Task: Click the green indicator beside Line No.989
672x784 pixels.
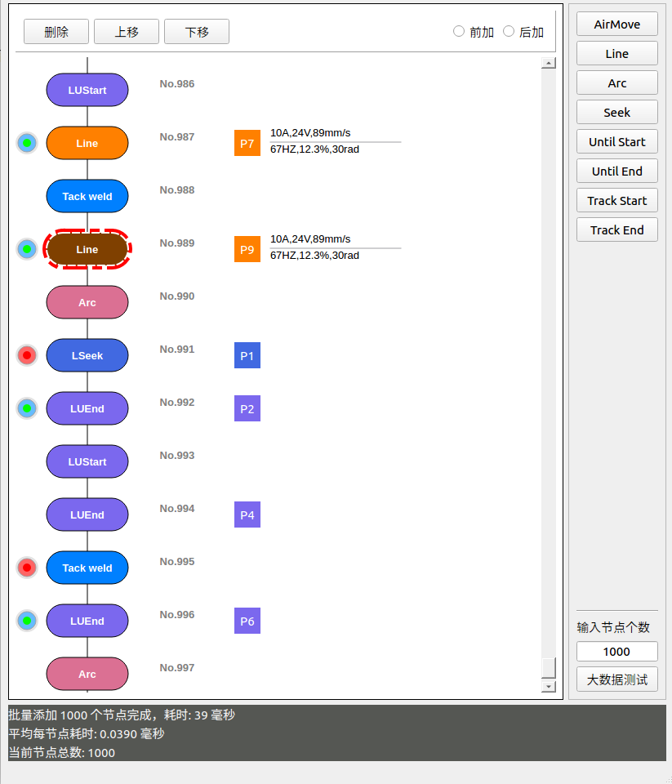Action: (x=27, y=249)
